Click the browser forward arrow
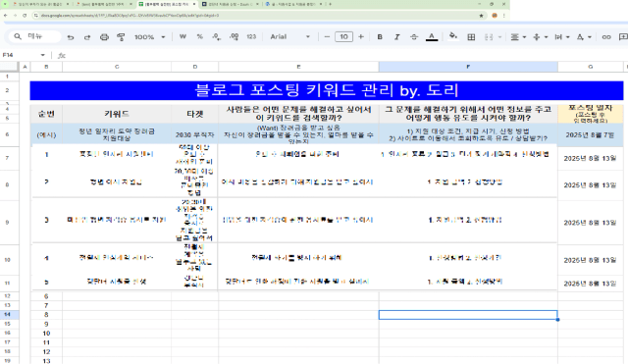Image resolution: width=628 pixels, height=364 pixels. [x=15, y=16]
